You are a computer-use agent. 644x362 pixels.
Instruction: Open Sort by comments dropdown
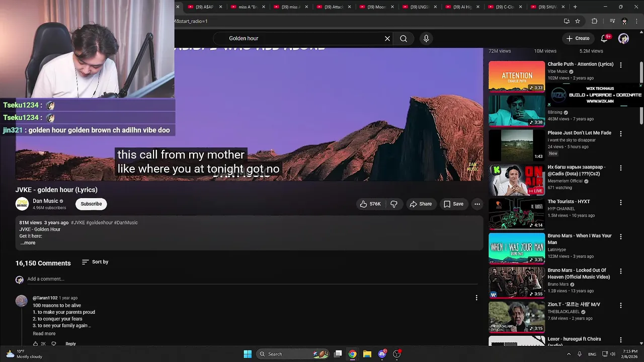pos(95,262)
